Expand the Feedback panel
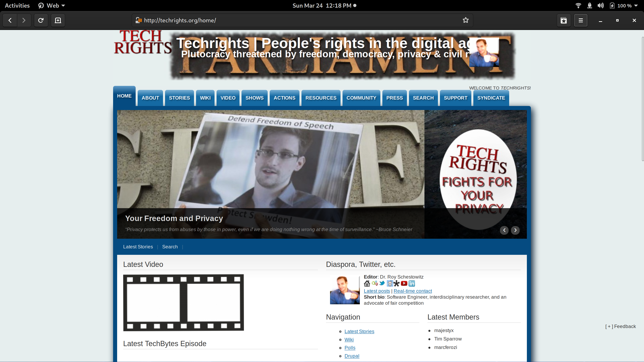 [620, 326]
